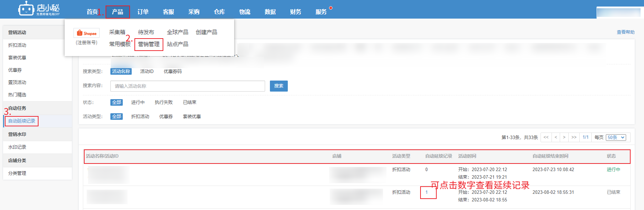
Task: Click the 活动名称/活动ID column header
Action: coord(102,156)
